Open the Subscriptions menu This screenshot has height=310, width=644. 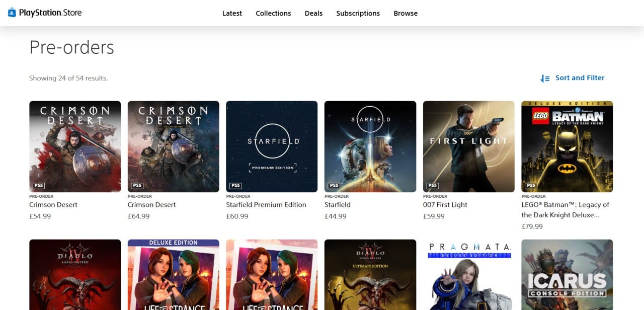click(358, 13)
